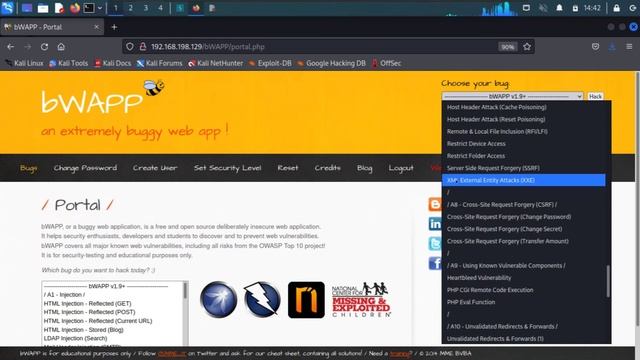Open the Kali Linux bookmark

tap(24, 63)
